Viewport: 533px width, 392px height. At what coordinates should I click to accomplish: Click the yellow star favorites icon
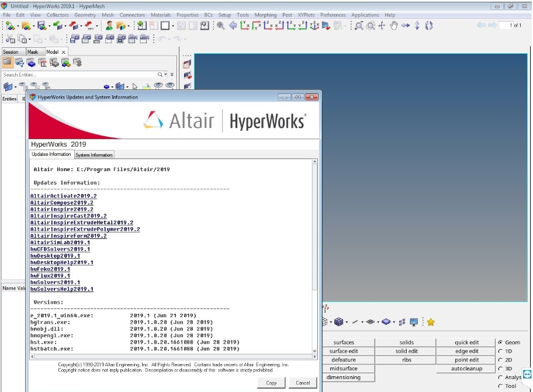coord(431,322)
